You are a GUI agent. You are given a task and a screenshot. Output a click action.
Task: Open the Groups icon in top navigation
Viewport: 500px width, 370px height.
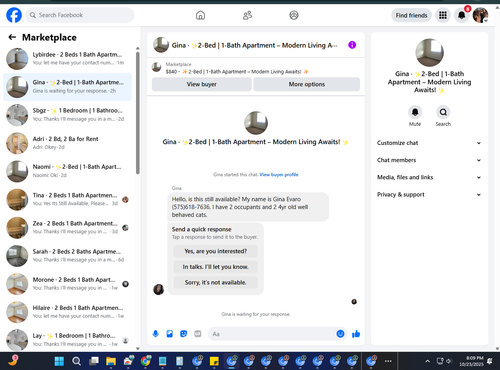coord(294,15)
